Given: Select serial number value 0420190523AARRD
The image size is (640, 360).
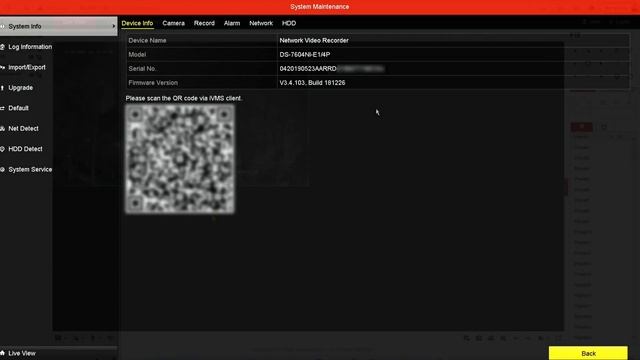Looking at the screenshot, I should (x=308, y=69).
